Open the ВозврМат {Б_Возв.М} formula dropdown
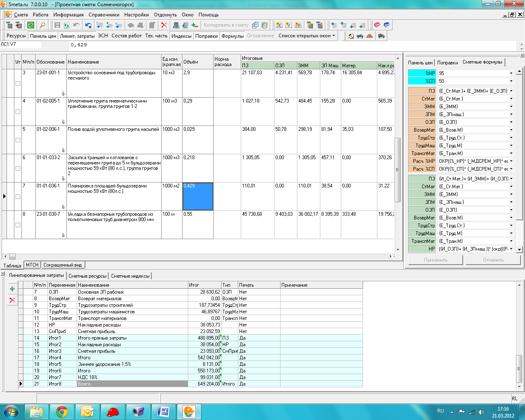525x420 pixels. point(511,130)
